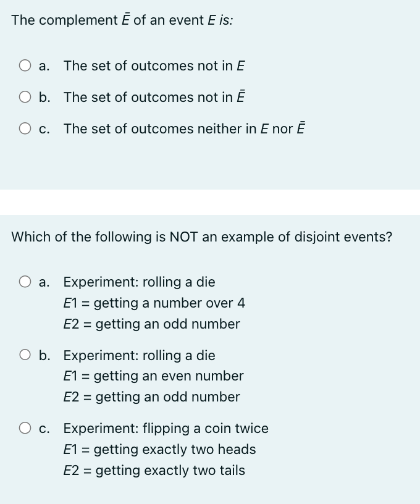The height and width of the screenshot is (504, 420).
Task: Click 'Experiment: flipping a coin twice' text
Action: point(166,428)
